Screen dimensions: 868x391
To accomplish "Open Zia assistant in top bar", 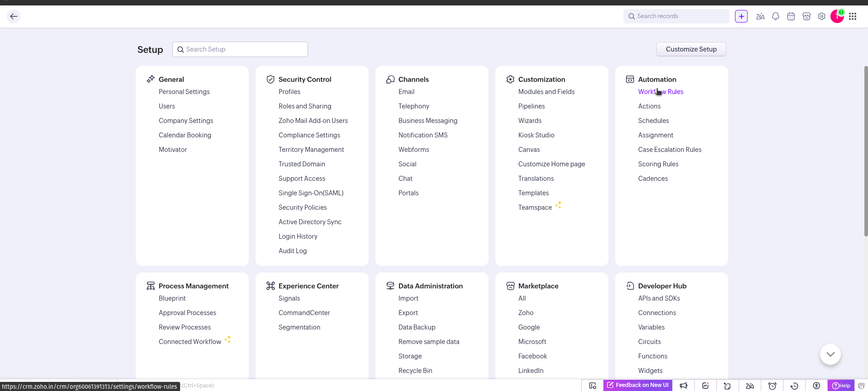I will pos(760,17).
